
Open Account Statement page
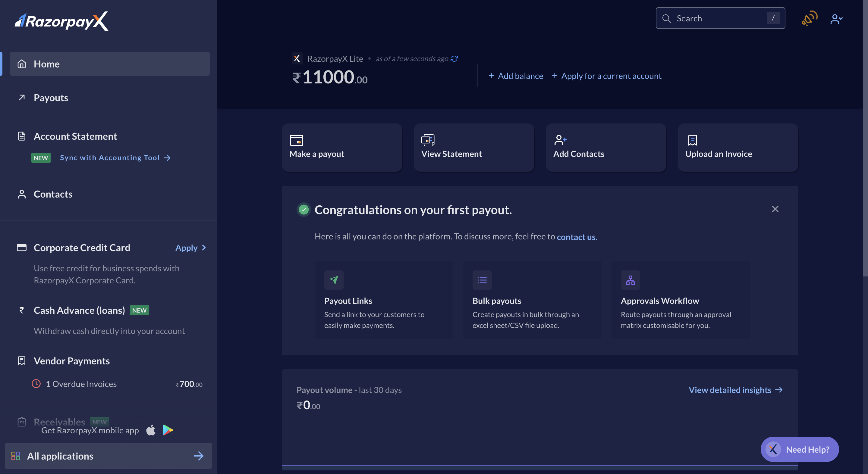(x=75, y=136)
